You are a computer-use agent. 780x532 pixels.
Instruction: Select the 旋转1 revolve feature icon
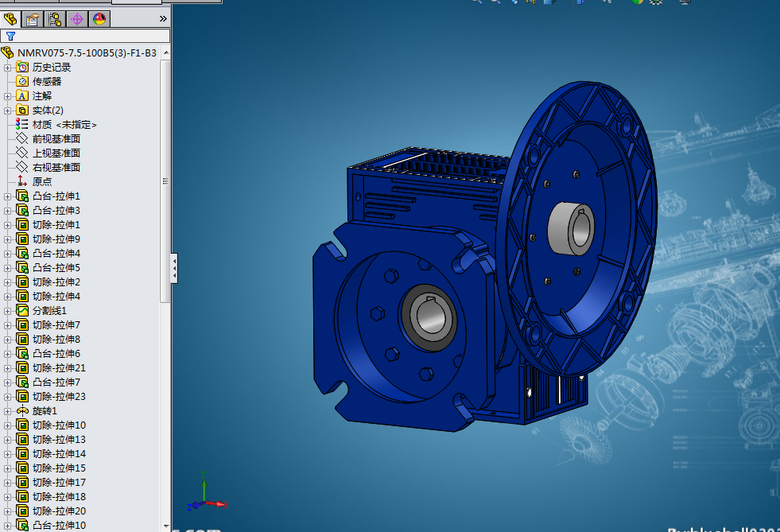tap(22, 410)
